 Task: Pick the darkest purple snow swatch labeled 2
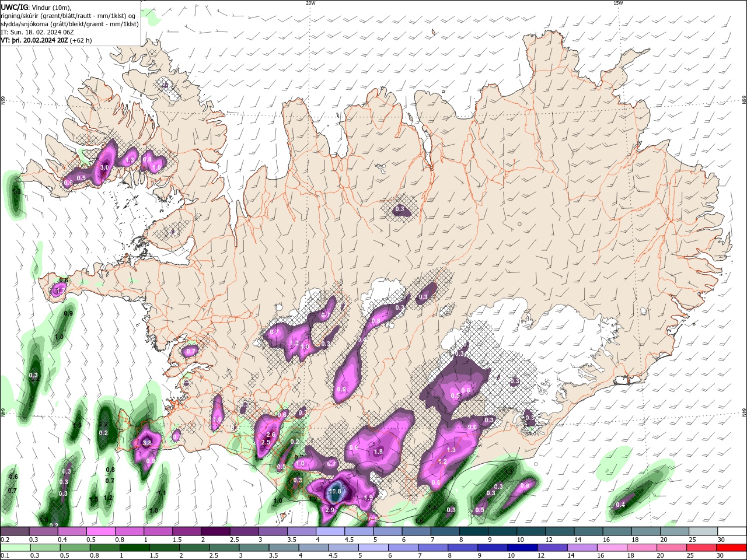tap(215, 531)
